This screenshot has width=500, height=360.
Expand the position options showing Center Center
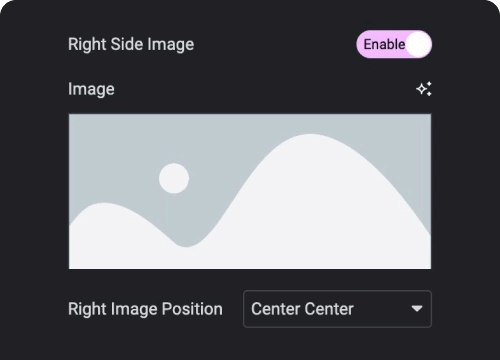point(337,309)
